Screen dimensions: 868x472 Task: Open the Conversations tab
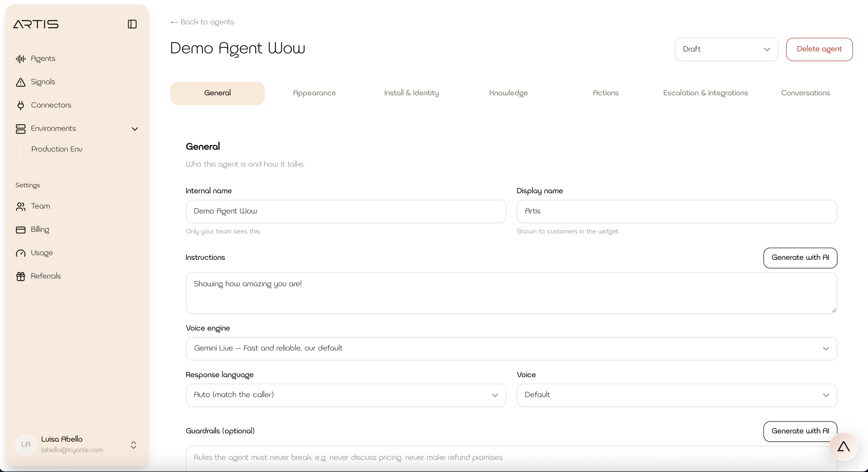tap(805, 93)
